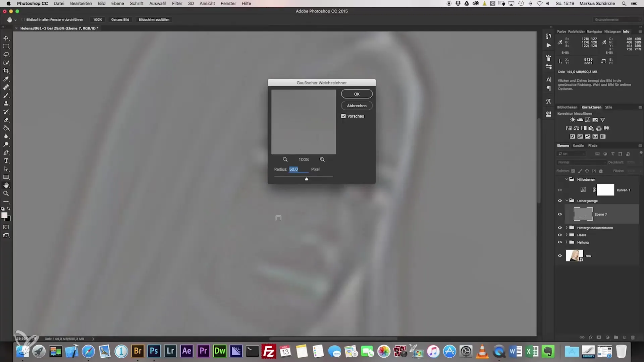Switch to the Kanäle tab
This screenshot has height=362, width=644.
tap(578, 145)
